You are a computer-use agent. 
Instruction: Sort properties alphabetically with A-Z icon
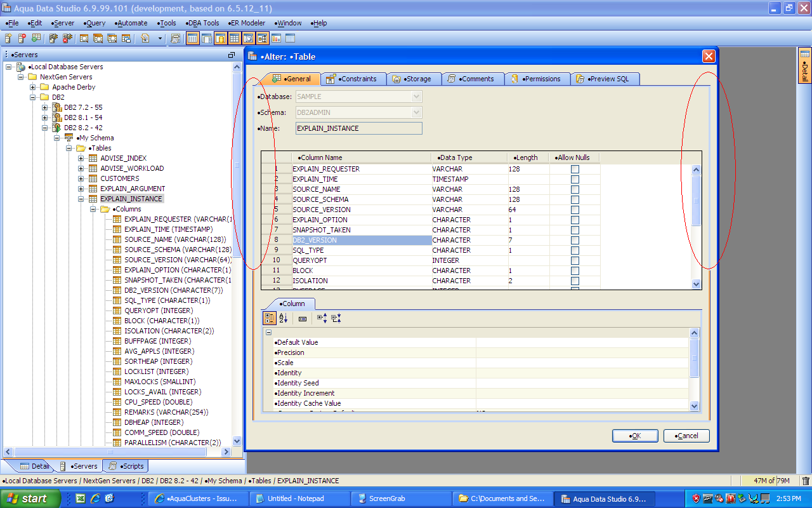284,318
